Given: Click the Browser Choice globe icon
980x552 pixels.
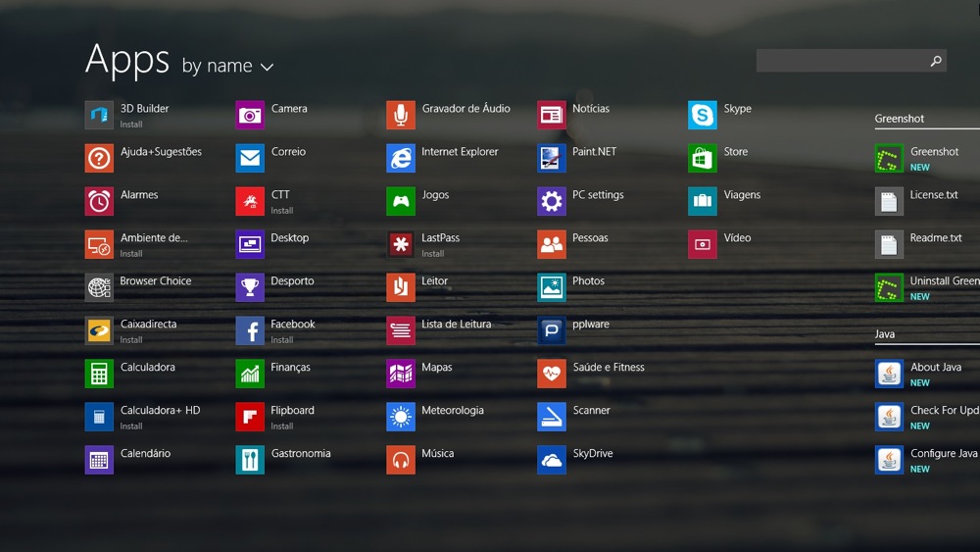Looking at the screenshot, I should 99,287.
